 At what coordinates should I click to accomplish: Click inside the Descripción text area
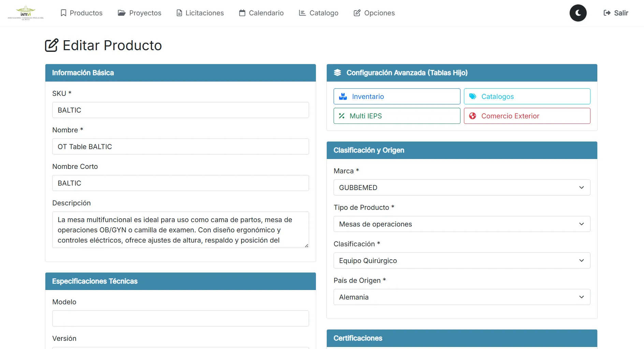(x=180, y=230)
